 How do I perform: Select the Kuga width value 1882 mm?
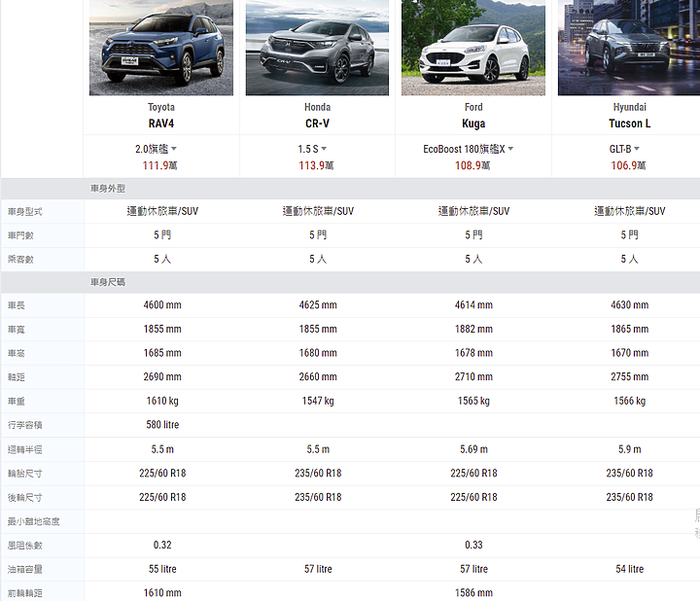pos(473,329)
